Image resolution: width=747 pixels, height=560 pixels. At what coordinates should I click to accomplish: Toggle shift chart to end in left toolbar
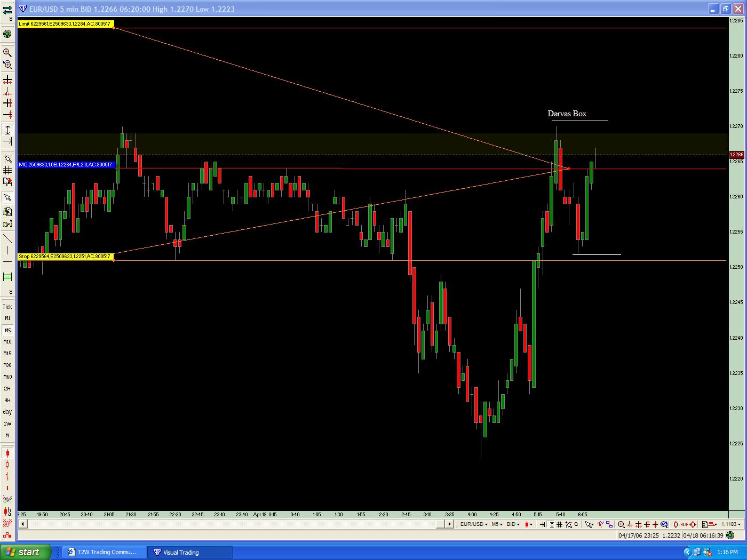[7, 141]
